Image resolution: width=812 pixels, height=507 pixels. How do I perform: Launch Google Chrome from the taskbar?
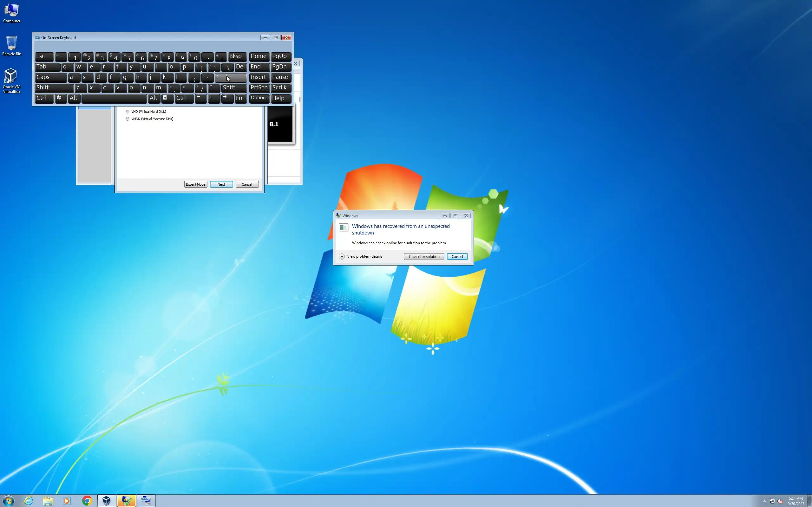click(x=87, y=501)
